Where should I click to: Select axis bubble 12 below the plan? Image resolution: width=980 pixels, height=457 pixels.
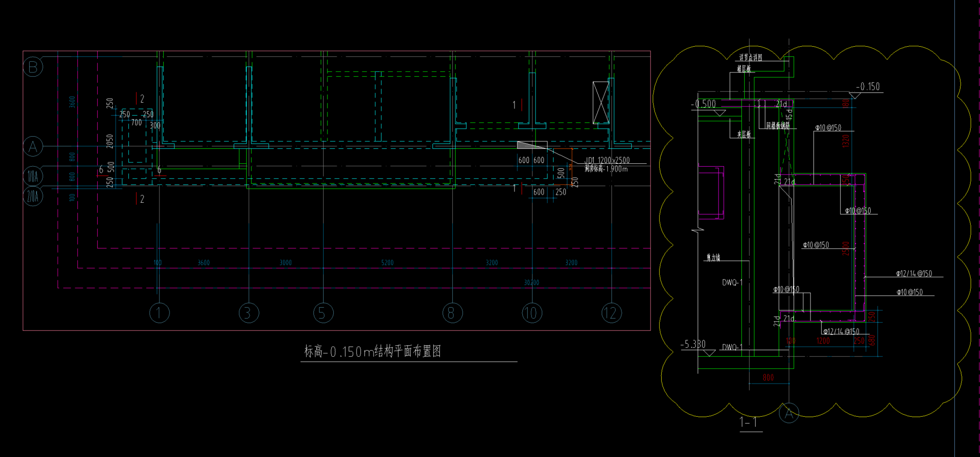tap(611, 313)
